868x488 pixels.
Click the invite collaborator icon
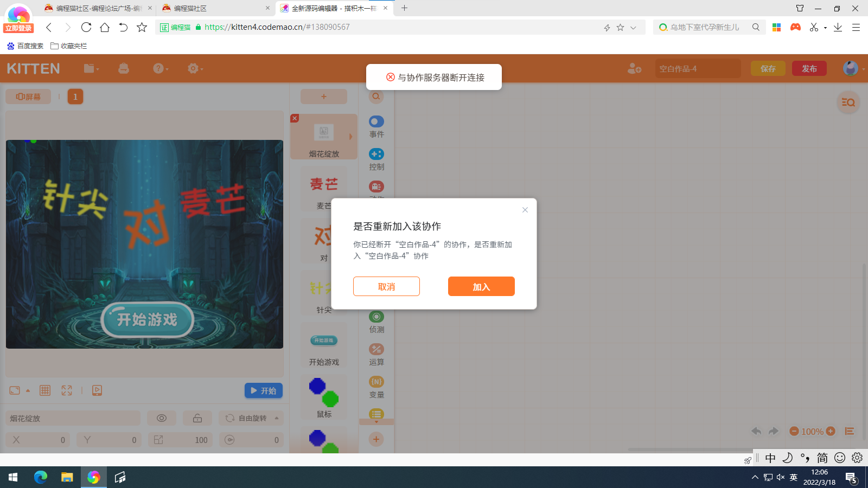point(634,69)
